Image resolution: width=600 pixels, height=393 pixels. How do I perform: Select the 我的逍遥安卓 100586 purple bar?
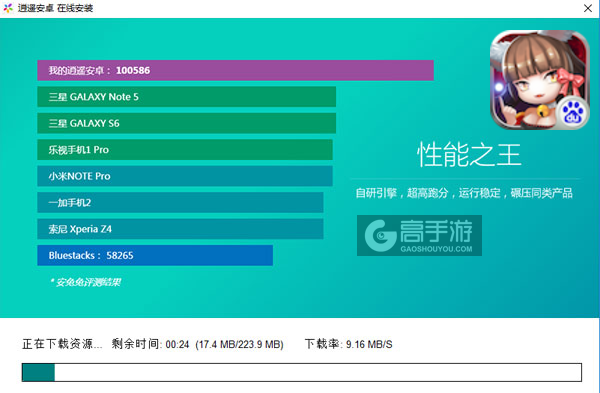(x=235, y=70)
